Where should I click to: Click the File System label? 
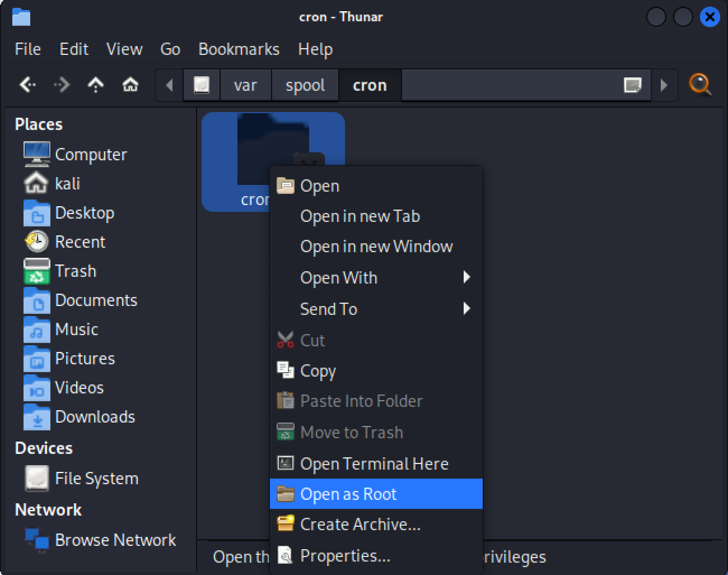96,479
